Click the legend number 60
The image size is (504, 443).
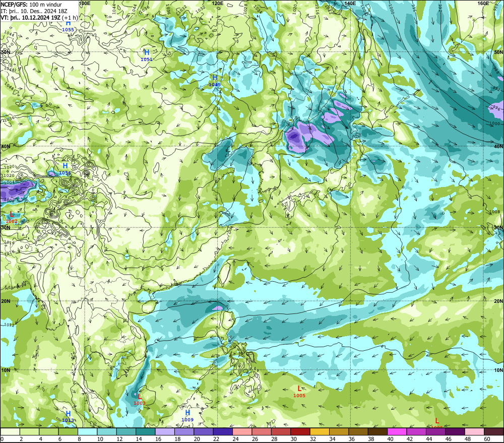point(487,439)
